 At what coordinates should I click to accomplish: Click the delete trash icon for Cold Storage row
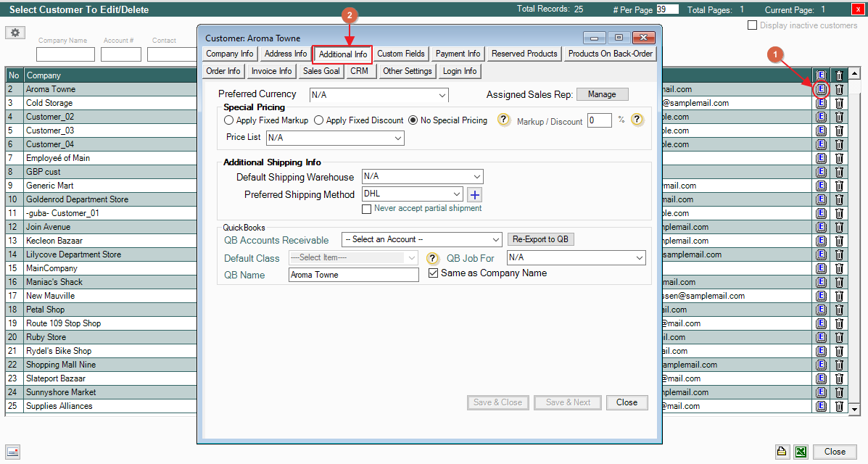[839, 103]
